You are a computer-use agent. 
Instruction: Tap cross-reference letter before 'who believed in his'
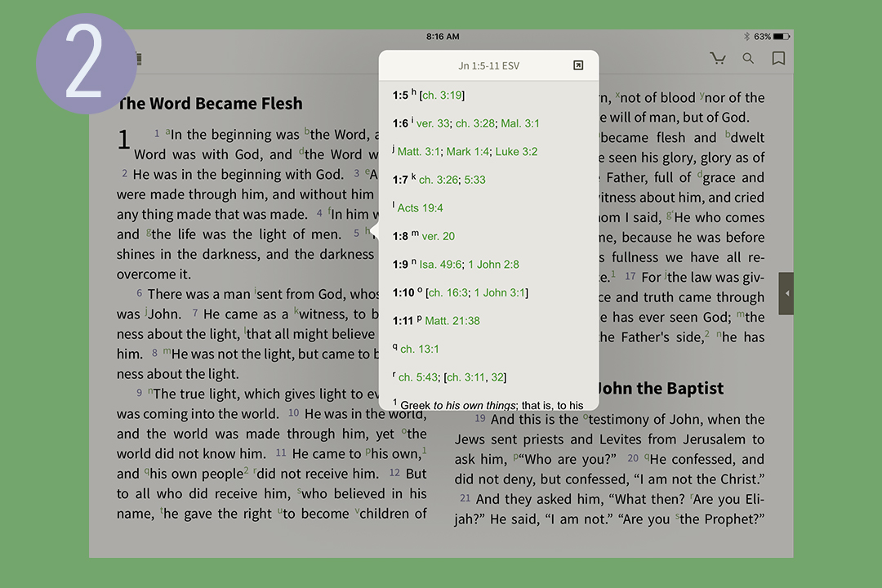299,491
